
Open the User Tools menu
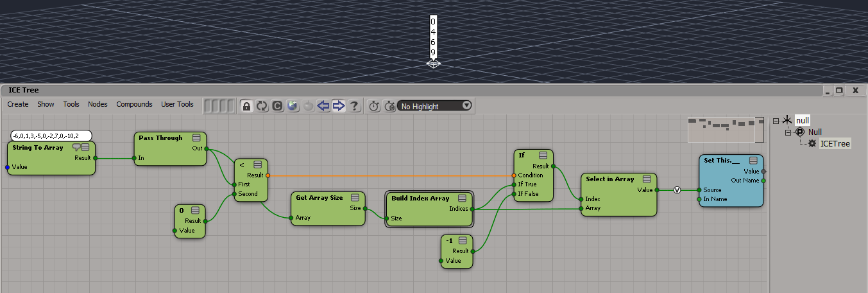[x=177, y=104]
